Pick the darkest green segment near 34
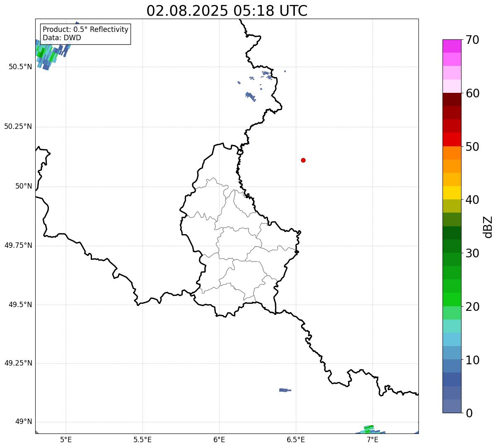Image resolution: width=498 pixels, height=448 pixels. (x=452, y=233)
